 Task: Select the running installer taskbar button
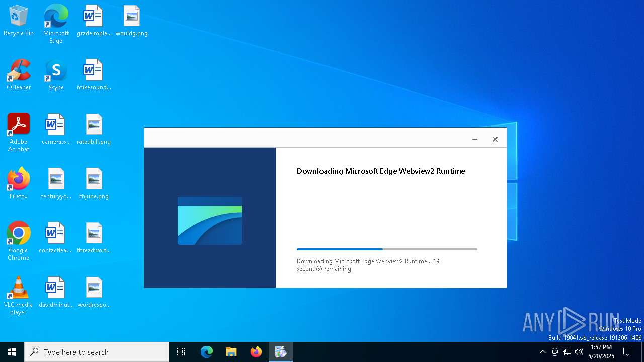[x=281, y=352]
